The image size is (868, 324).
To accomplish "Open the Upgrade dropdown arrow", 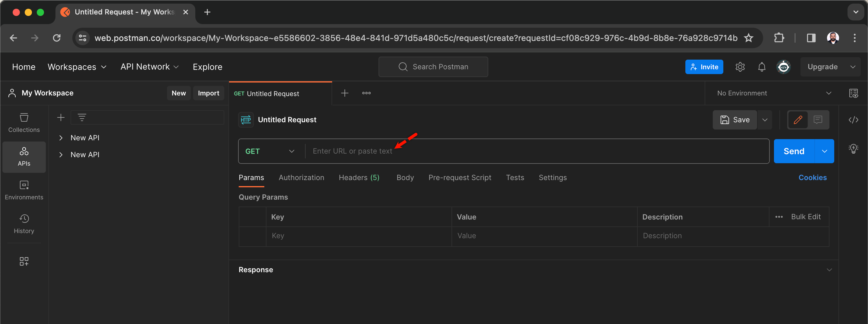I will click(x=853, y=67).
